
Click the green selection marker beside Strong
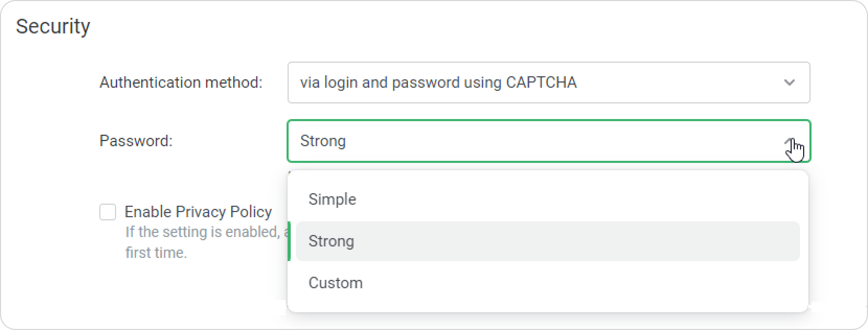tap(289, 241)
